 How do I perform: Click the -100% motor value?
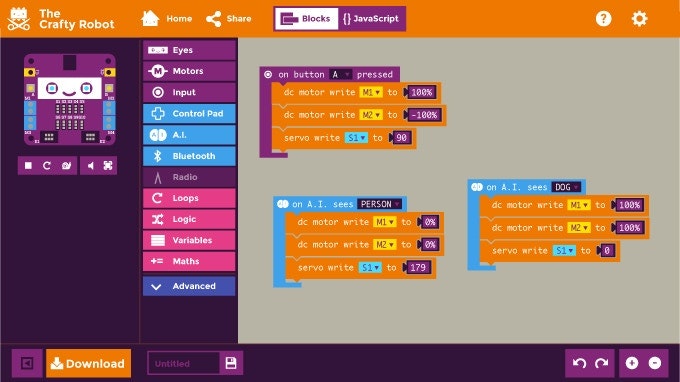click(x=425, y=115)
